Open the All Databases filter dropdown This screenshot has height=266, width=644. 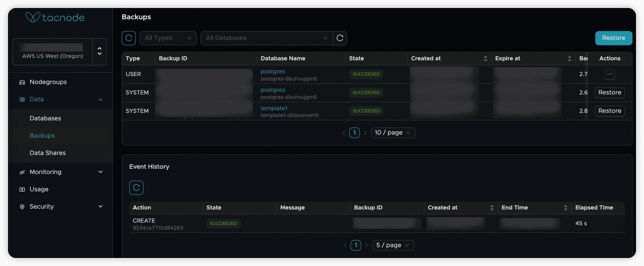[266, 38]
